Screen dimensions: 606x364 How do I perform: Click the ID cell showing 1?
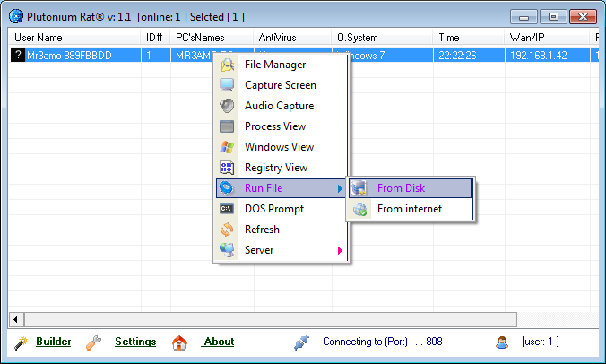click(156, 56)
